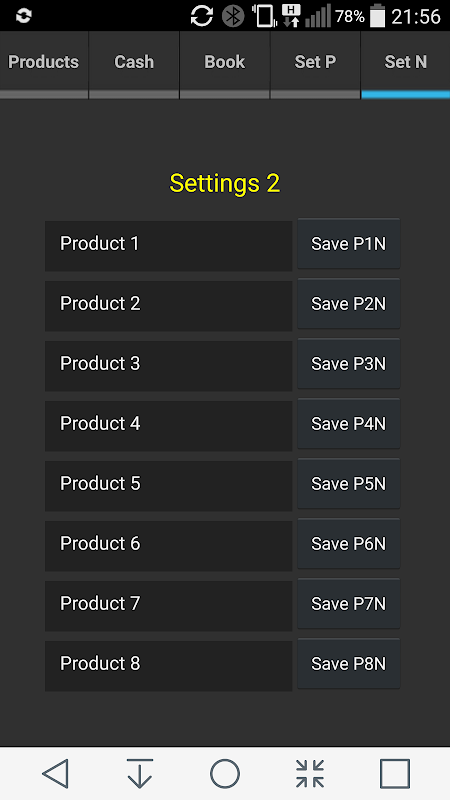Focus the Product 2 name field
Image resolution: width=450 pixels, height=800 pixels.
click(x=168, y=306)
